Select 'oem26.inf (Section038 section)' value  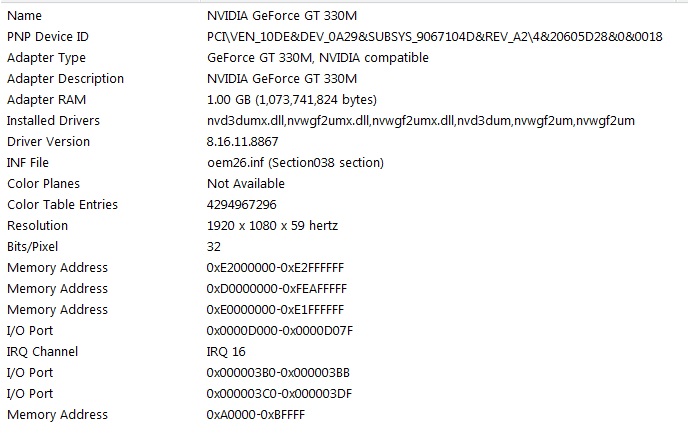[295, 163]
